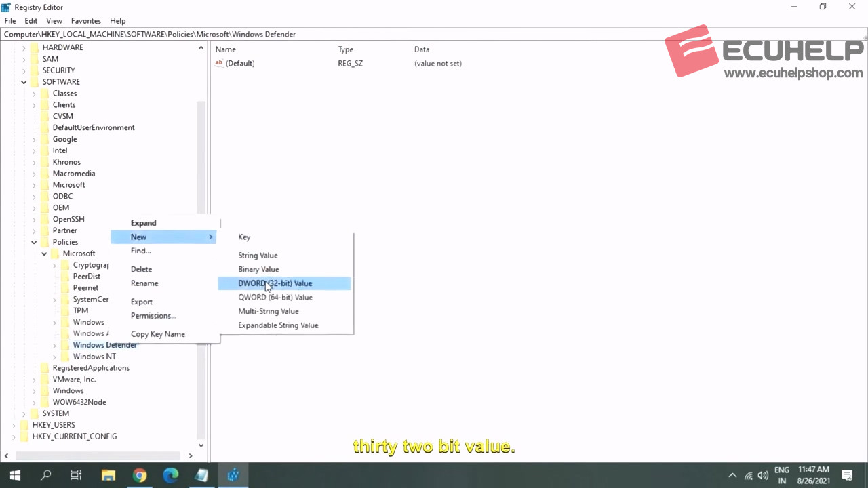The height and width of the screenshot is (488, 868).
Task: Open taskbar search icon
Action: (46, 475)
